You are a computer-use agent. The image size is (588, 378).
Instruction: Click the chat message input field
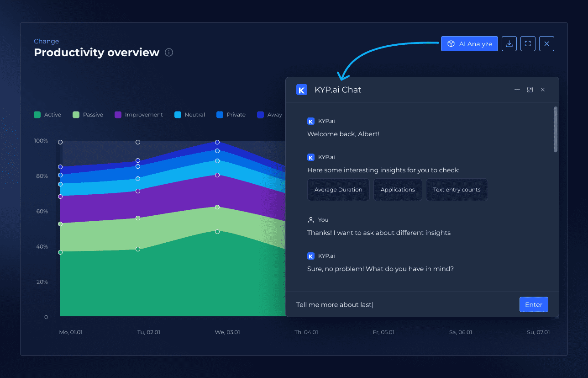pos(402,305)
